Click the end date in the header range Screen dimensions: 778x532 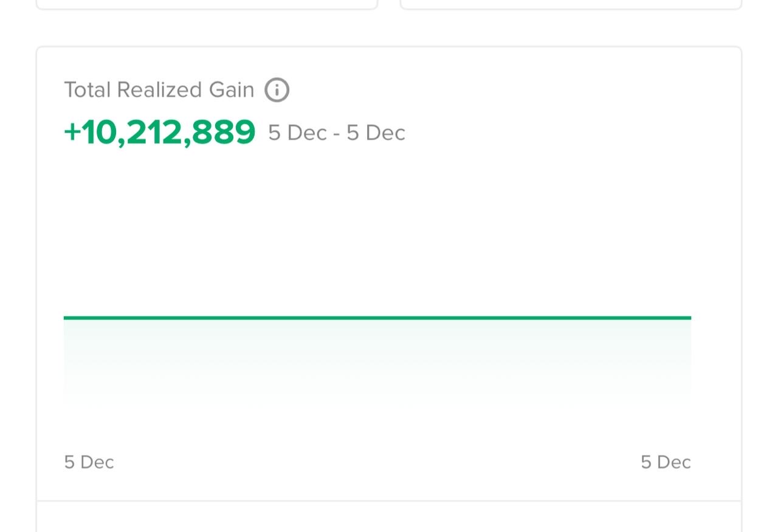click(376, 133)
